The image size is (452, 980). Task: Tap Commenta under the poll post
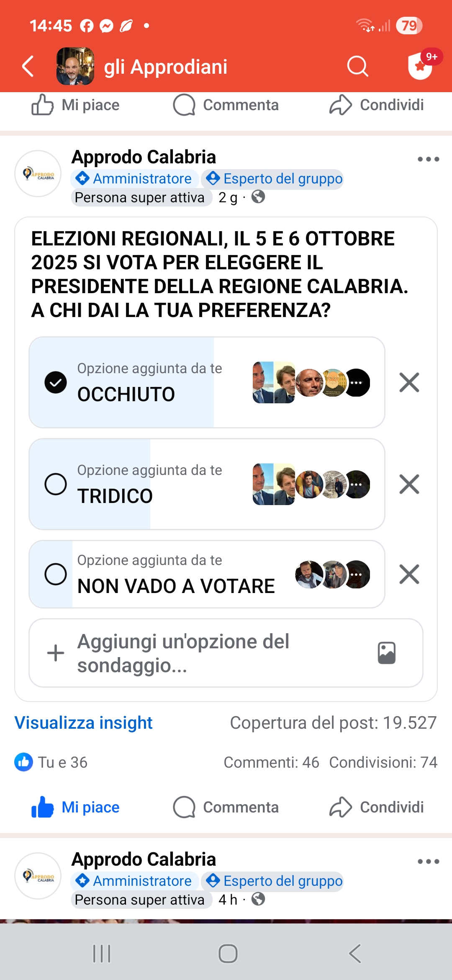point(226,807)
